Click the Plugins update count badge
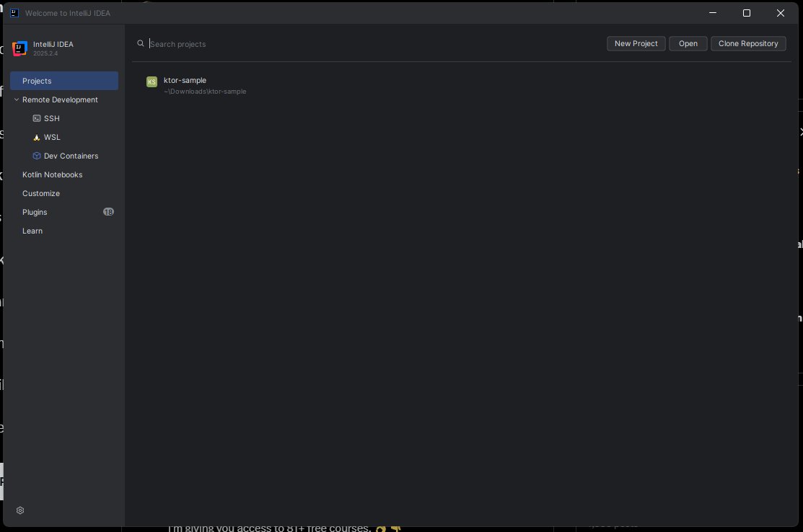 point(108,212)
